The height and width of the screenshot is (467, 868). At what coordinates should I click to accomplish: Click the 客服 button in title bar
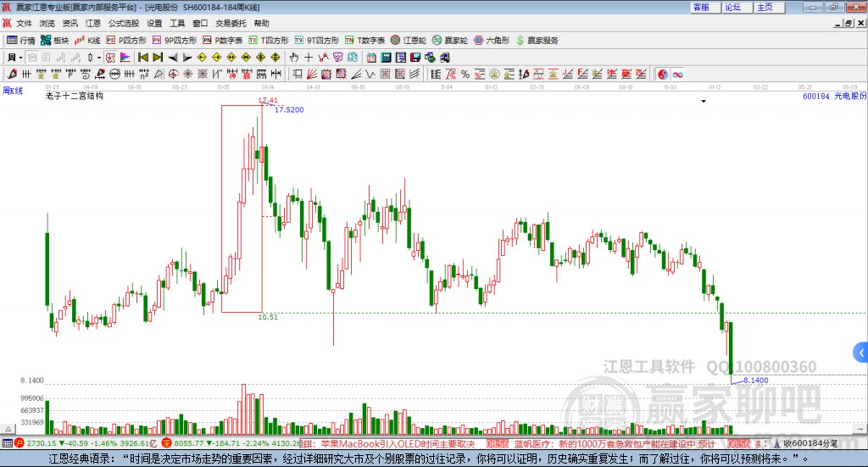pos(701,7)
